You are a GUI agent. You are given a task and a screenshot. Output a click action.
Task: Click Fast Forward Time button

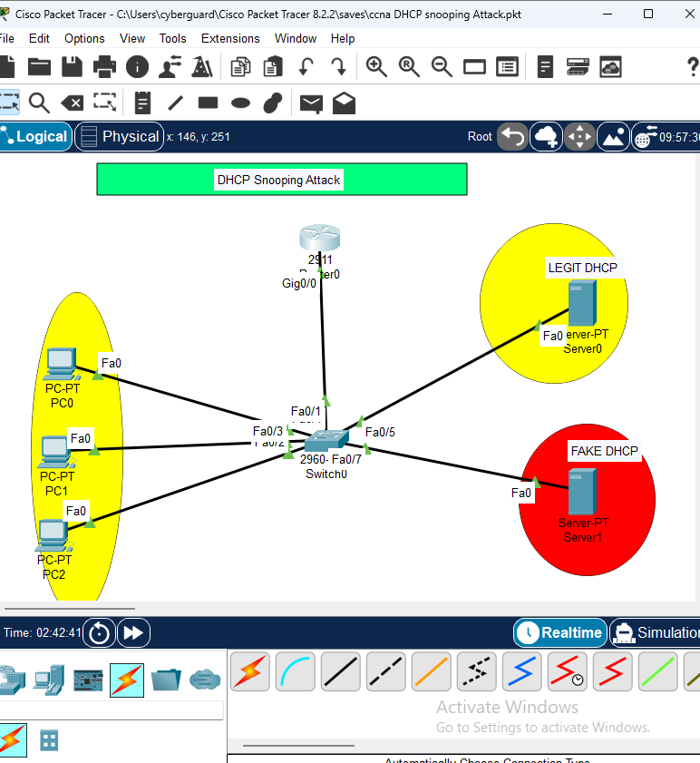(x=133, y=633)
